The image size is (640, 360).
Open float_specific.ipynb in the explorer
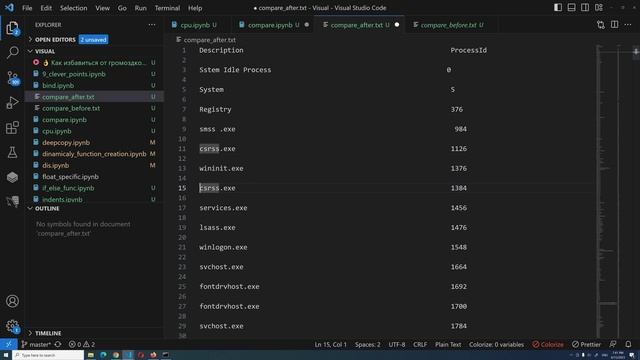tap(70, 177)
